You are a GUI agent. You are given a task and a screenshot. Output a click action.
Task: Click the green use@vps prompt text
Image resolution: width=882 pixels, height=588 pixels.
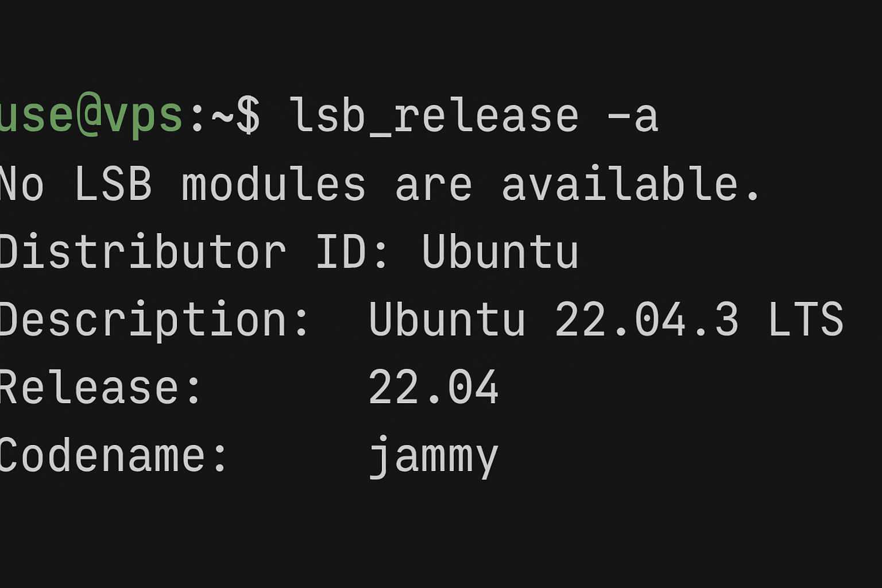pyautogui.click(x=91, y=115)
